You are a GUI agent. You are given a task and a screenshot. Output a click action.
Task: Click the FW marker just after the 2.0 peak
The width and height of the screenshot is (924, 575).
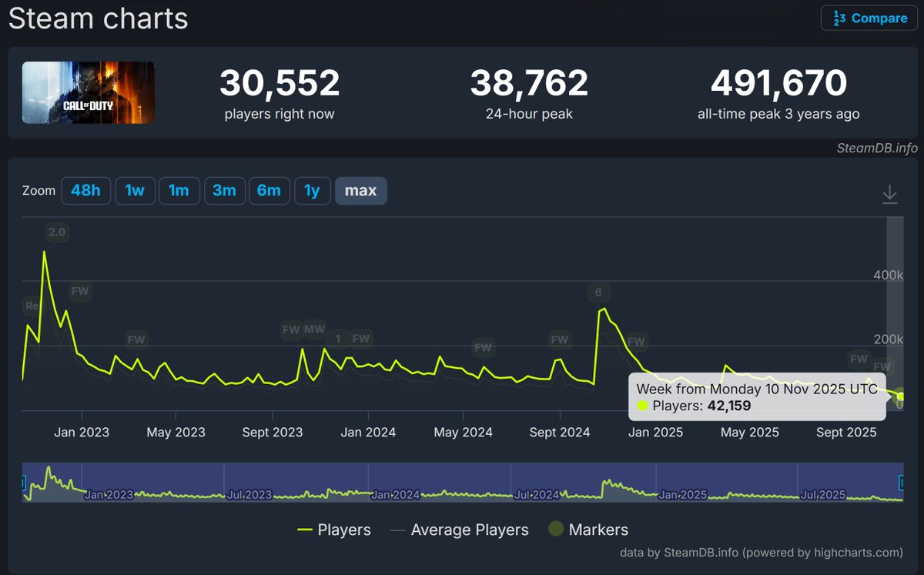pyautogui.click(x=80, y=292)
